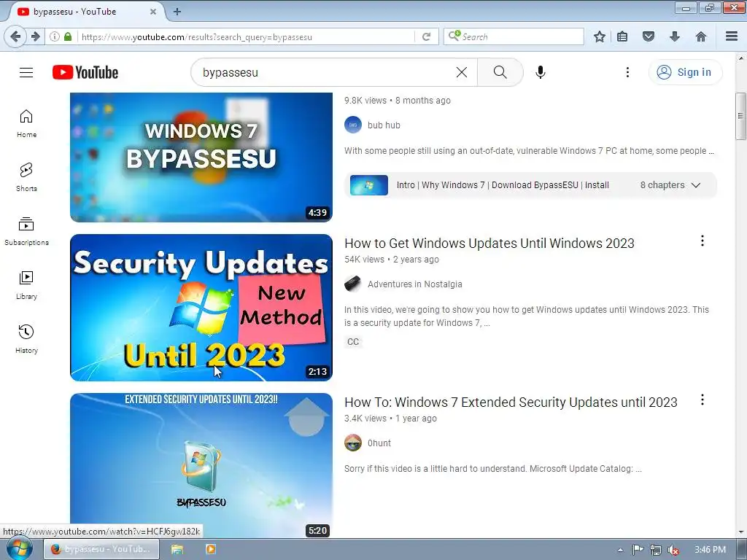This screenshot has width=747, height=560.
Task: Open Intro chapter thumbnail preview
Action: [368, 185]
